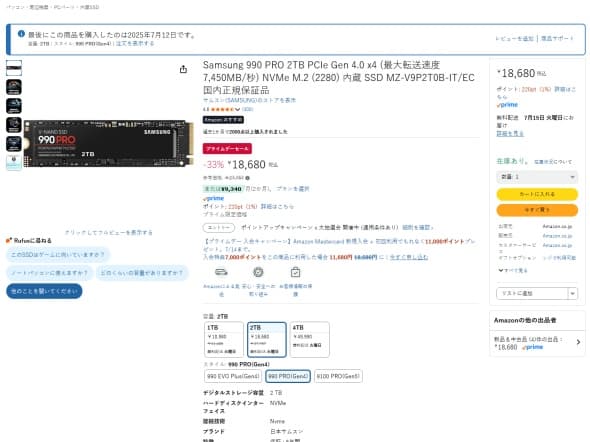Click the Amazon delivery truck icon
Image resolution: width=590 pixels, height=442 pixels.
[x=221, y=272]
